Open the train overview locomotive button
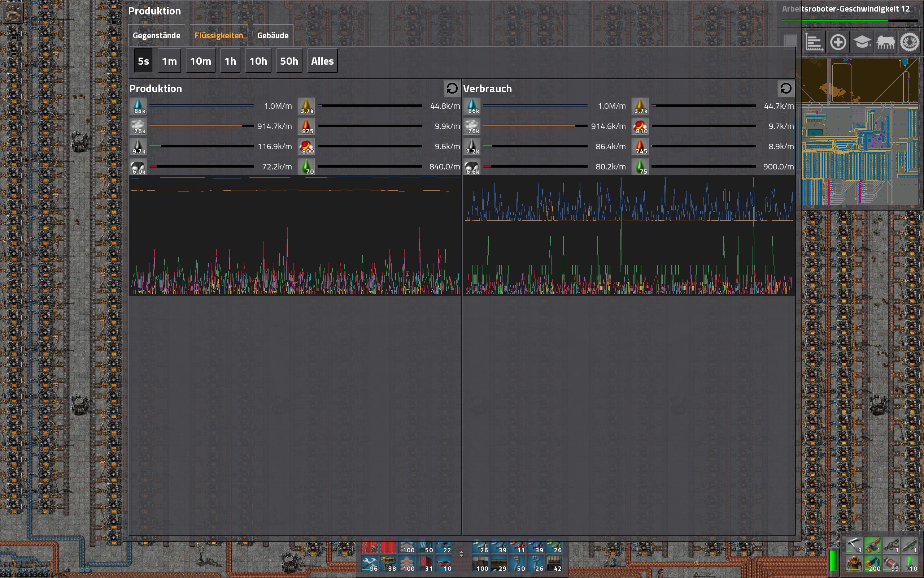924x578 pixels. tap(886, 42)
